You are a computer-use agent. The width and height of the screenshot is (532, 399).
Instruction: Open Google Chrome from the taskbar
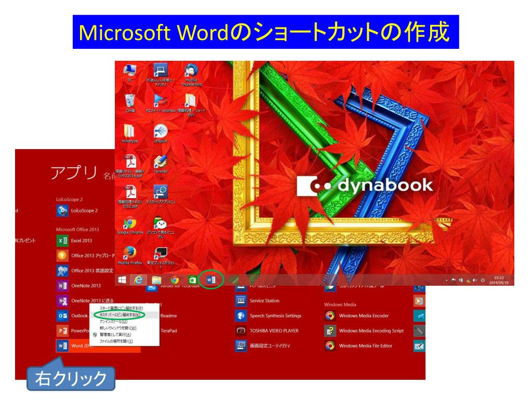coord(175,280)
